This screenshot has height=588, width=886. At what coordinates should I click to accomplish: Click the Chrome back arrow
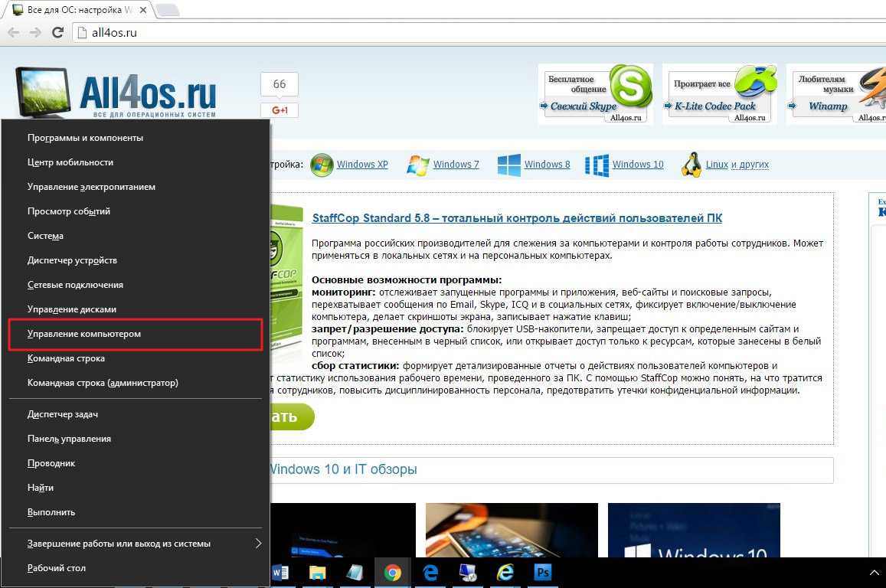pos(14,33)
